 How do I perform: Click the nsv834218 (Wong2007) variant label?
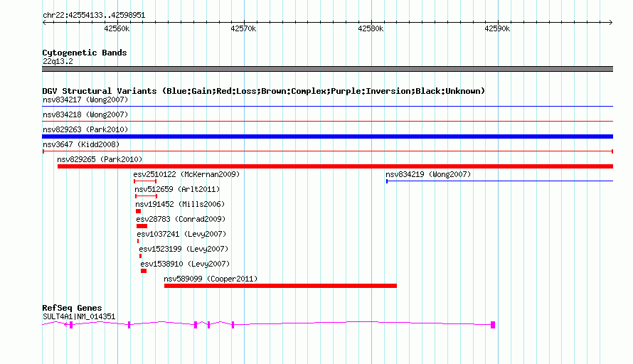(85, 114)
